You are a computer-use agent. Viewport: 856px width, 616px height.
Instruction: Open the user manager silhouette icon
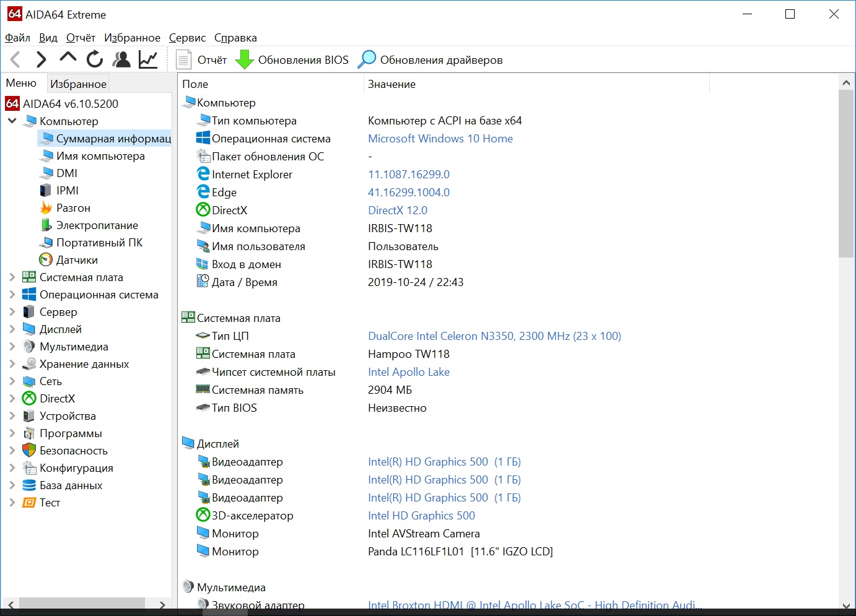pos(121,59)
